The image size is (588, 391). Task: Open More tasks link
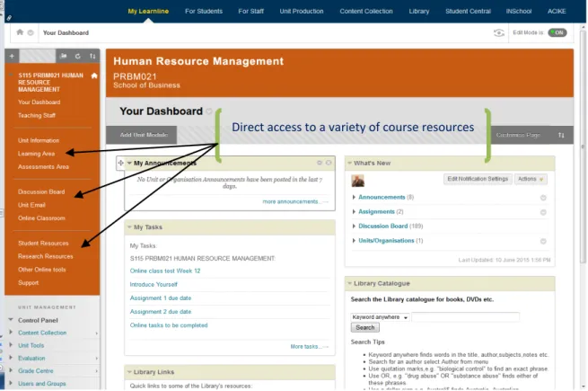point(305,347)
